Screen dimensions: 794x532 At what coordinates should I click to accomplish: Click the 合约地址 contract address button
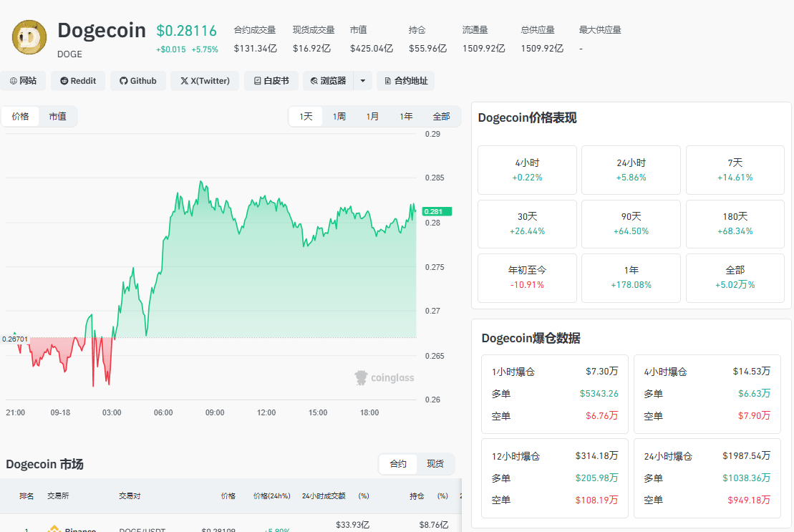[406, 81]
